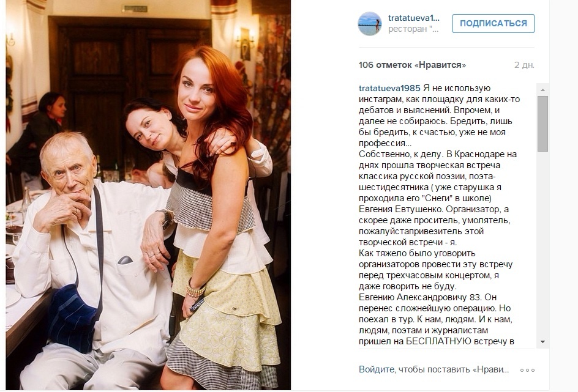Viewport: 578px width, 392px height.
Task: Open the tratatueva profile avatar picture
Action: 370,24
